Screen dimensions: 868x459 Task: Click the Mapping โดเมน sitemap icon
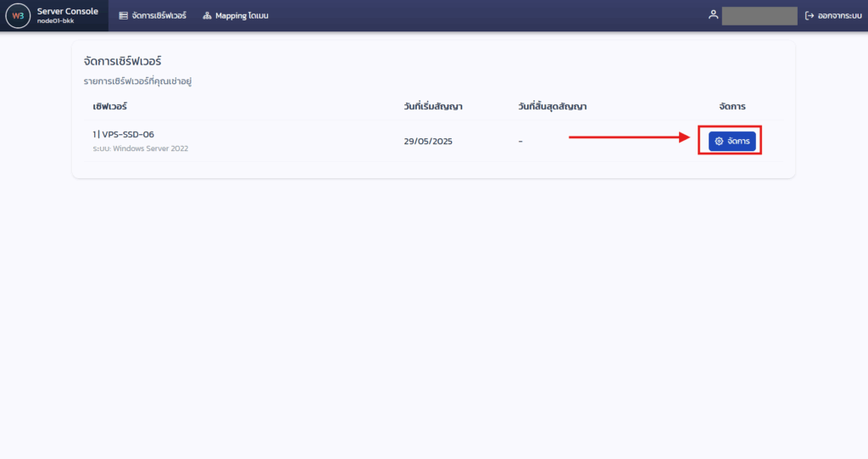(x=207, y=15)
